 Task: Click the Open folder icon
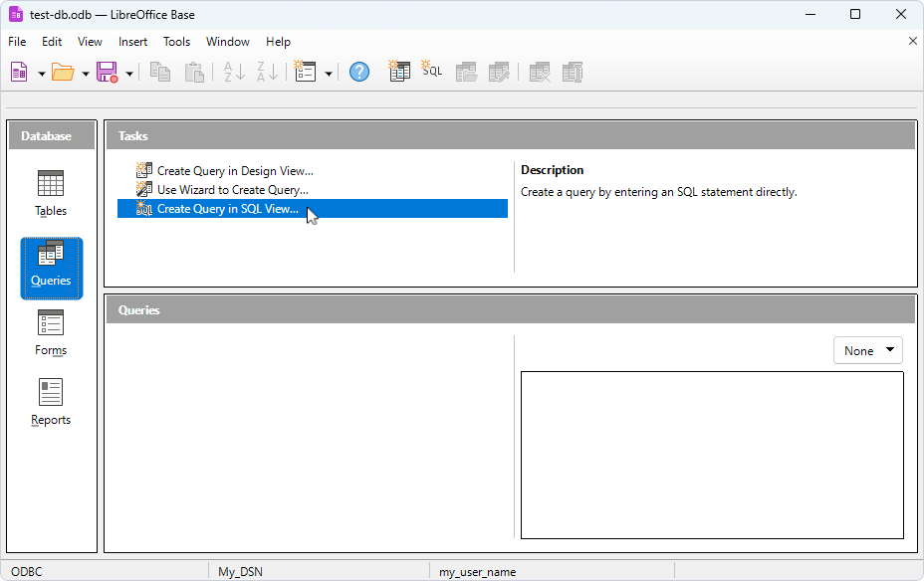click(x=63, y=73)
